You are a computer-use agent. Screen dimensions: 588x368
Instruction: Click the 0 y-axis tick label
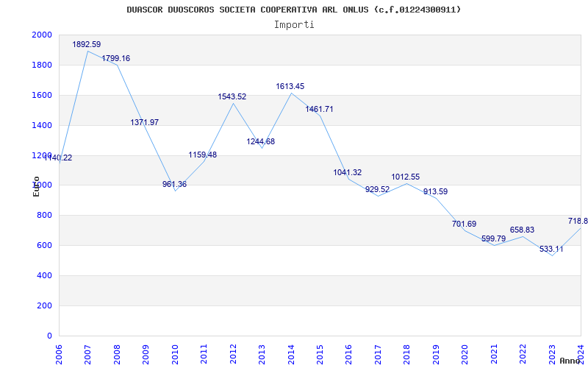pos(49,336)
